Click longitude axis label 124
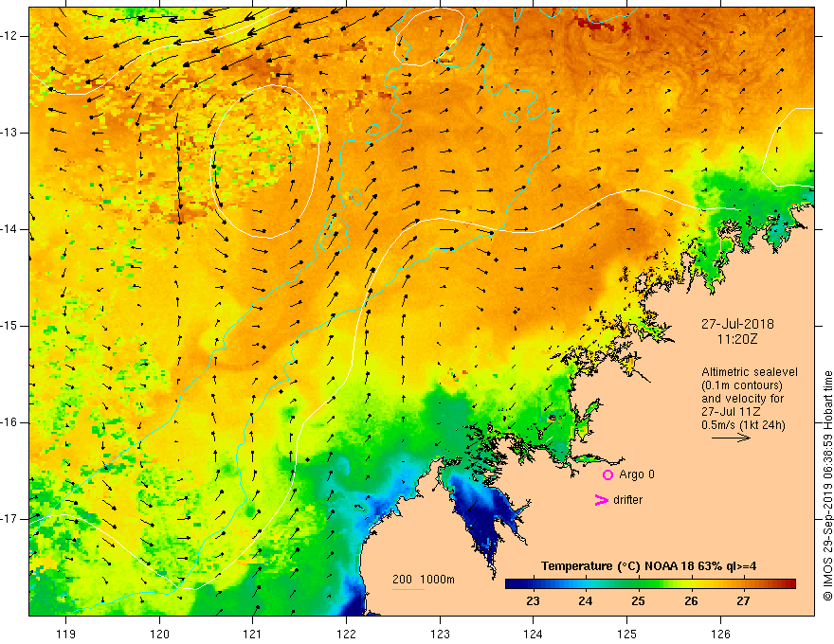This screenshot has width=834, height=644. 534,634
